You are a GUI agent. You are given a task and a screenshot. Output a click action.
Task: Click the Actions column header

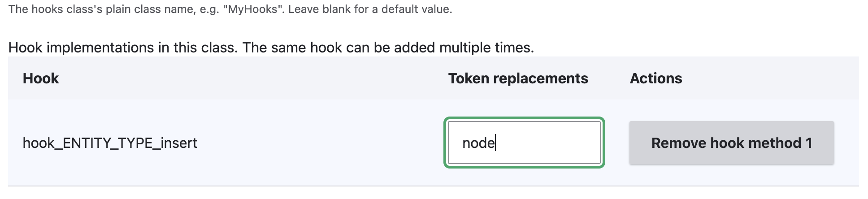(656, 78)
